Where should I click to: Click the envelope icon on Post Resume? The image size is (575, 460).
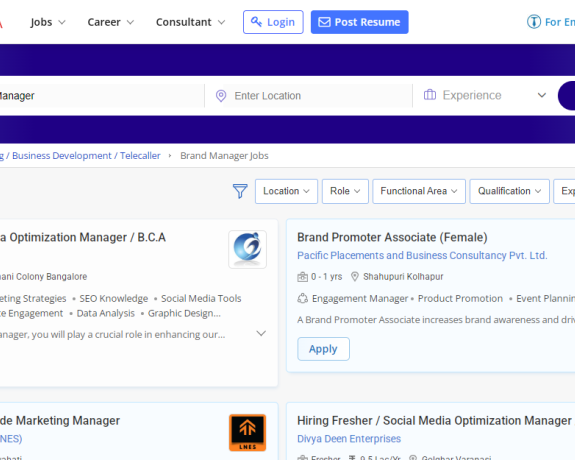pyautogui.click(x=324, y=22)
